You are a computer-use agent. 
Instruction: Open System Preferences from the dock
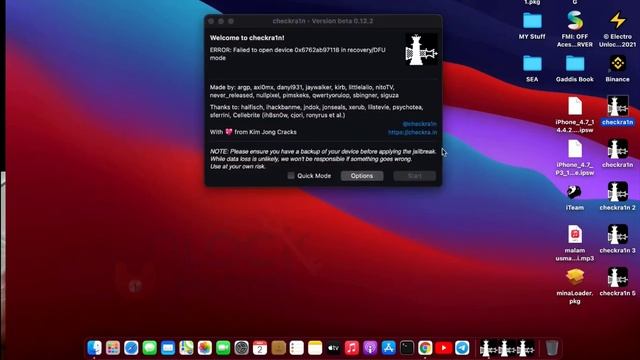(241, 348)
